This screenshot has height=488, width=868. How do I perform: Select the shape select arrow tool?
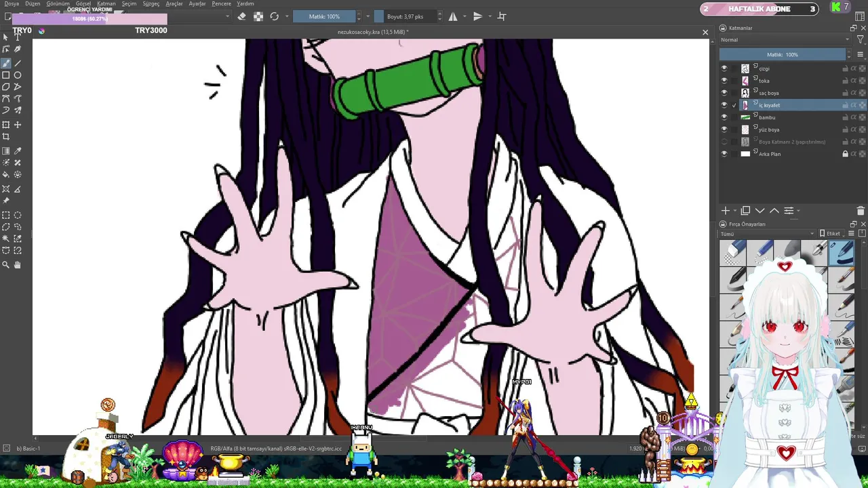pos(6,37)
